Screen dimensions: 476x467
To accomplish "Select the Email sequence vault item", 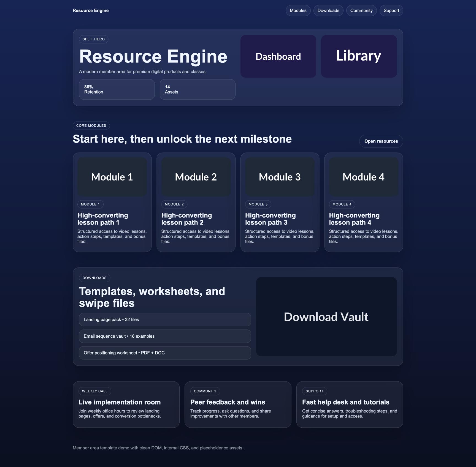I will point(165,336).
